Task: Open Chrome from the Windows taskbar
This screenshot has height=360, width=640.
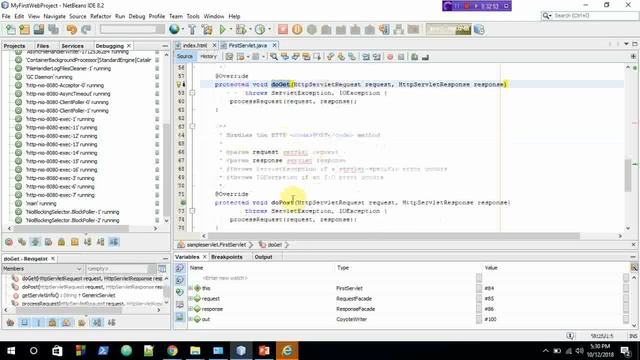Action: [x=172, y=351]
